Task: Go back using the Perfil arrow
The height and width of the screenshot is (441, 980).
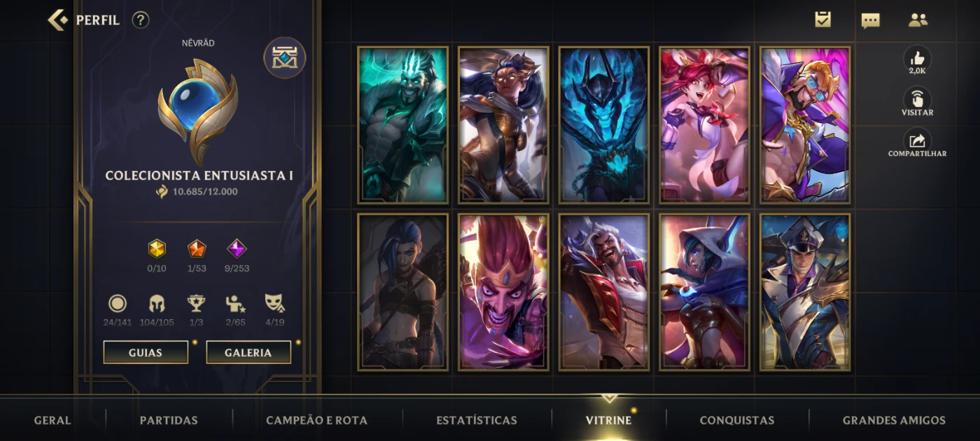Action: 58,20
